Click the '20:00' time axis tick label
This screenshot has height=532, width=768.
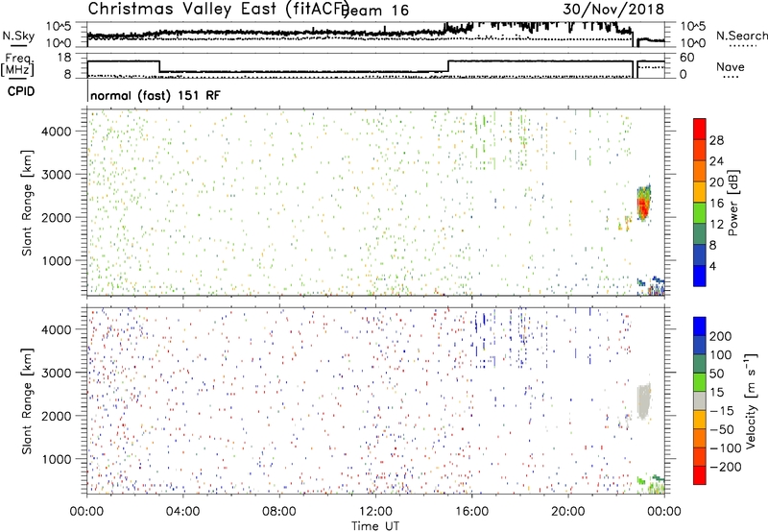tap(568, 512)
